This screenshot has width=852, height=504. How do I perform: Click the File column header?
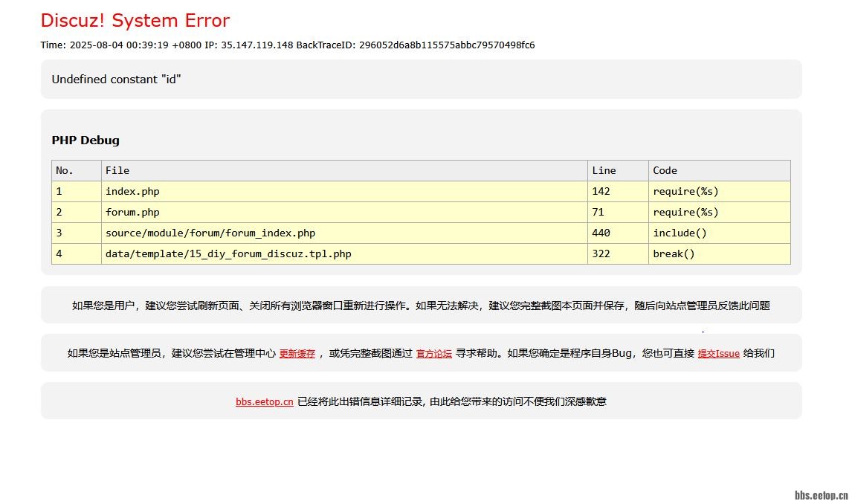[x=344, y=170]
